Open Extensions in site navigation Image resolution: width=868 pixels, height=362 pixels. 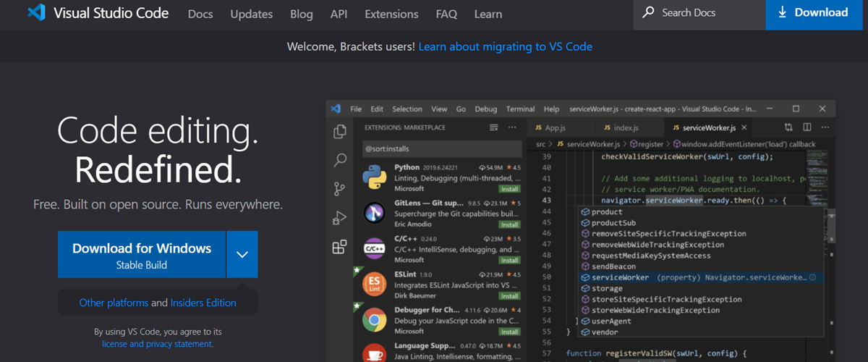pos(391,14)
